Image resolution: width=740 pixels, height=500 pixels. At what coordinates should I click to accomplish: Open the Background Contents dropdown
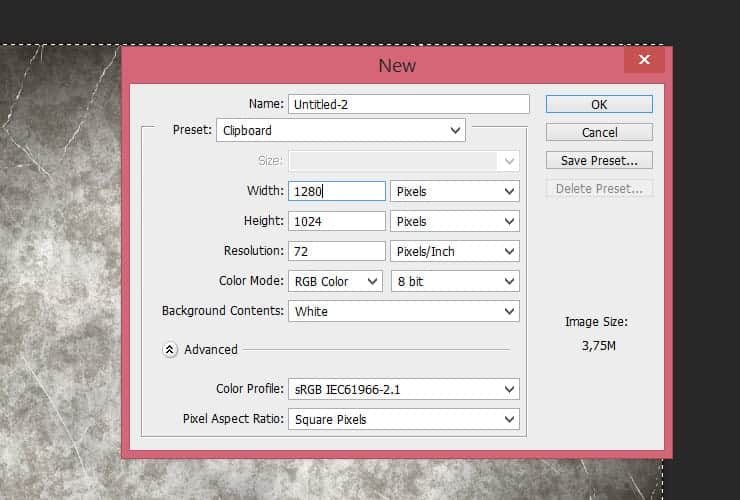403,311
